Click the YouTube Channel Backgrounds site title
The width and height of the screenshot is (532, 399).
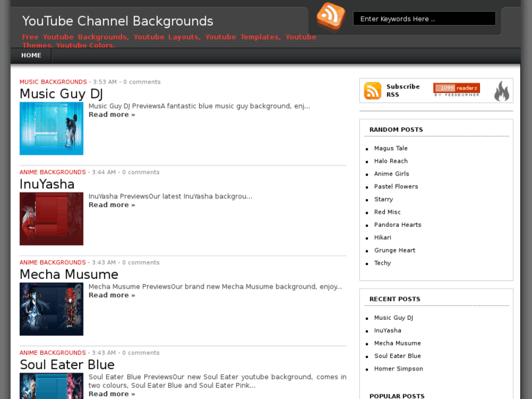tap(118, 21)
